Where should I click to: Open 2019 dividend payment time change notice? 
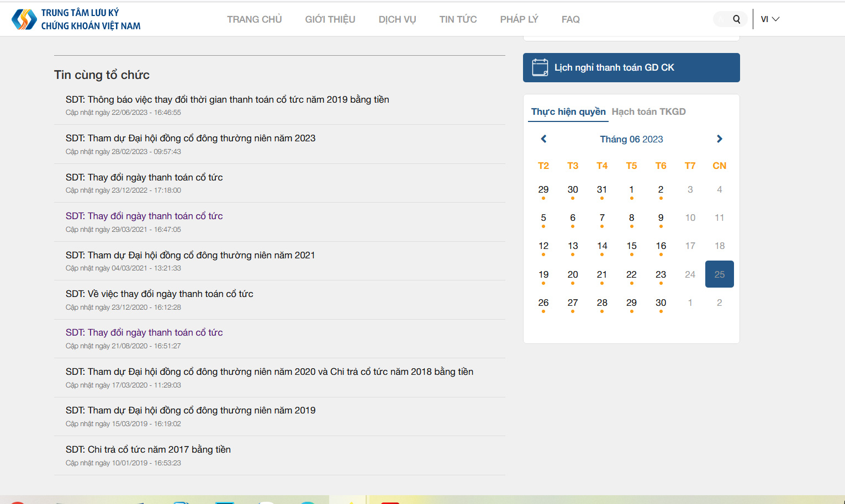tap(227, 99)
